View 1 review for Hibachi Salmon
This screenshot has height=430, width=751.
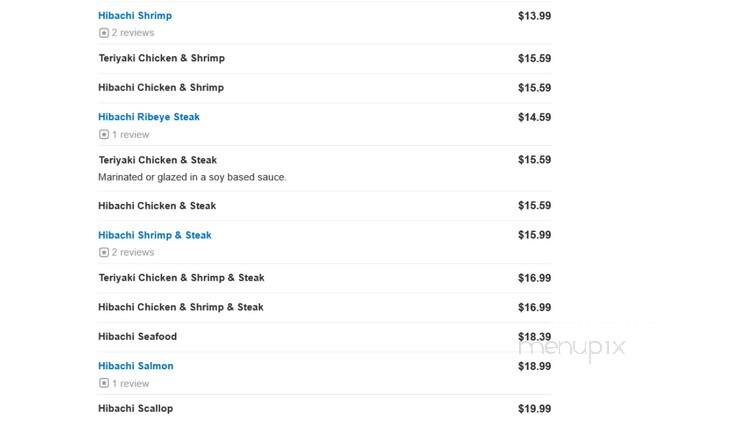click(130, 383)
